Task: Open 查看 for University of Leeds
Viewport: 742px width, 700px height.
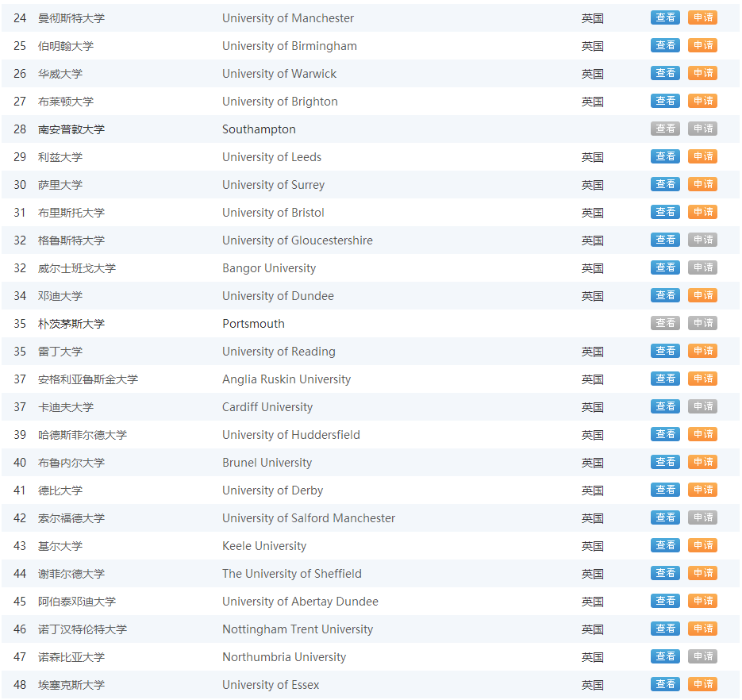Action: click(x=665, y=156)
